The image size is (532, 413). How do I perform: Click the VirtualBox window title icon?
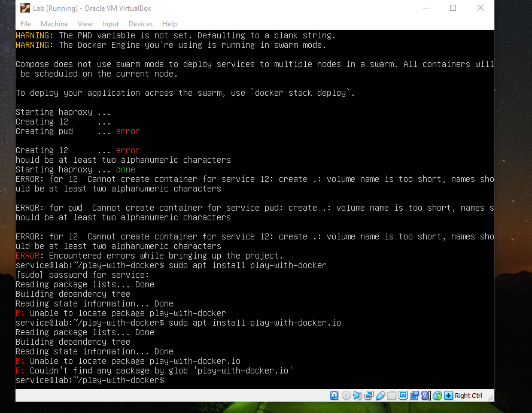(x=25, y=8)
